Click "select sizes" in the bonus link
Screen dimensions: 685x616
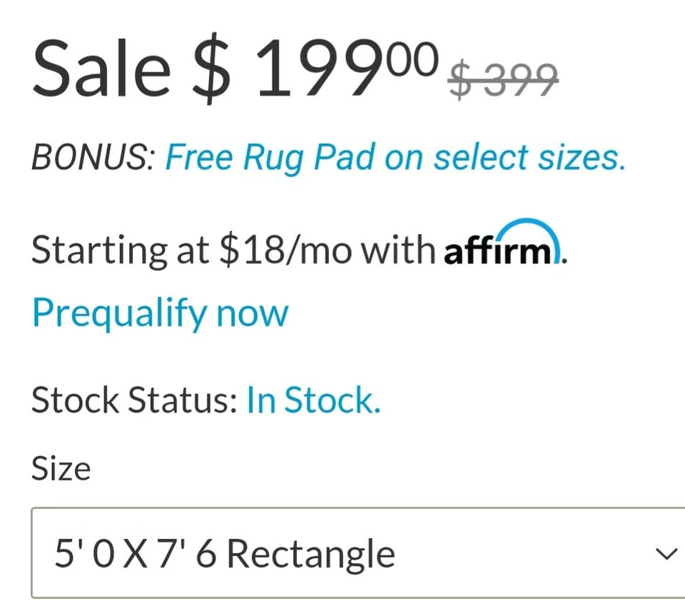(x=529, y=158)
